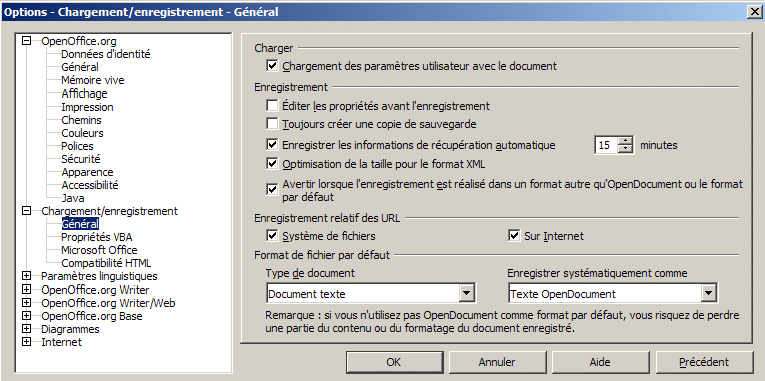765x381 pixels.
Task: Select Chemins in the tree
Action: click(x=81, y=120)
